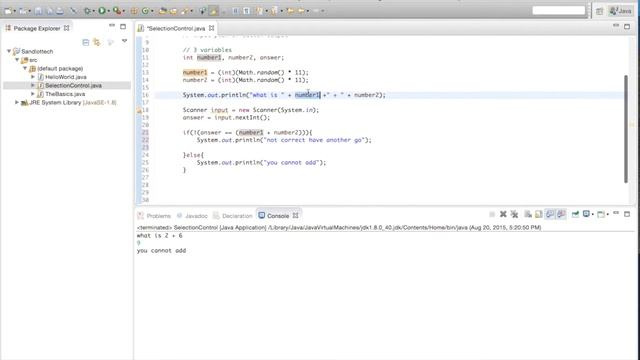Collapse the src folder node
This screenshot has width=640, height=360.
(x=17, y=60)
